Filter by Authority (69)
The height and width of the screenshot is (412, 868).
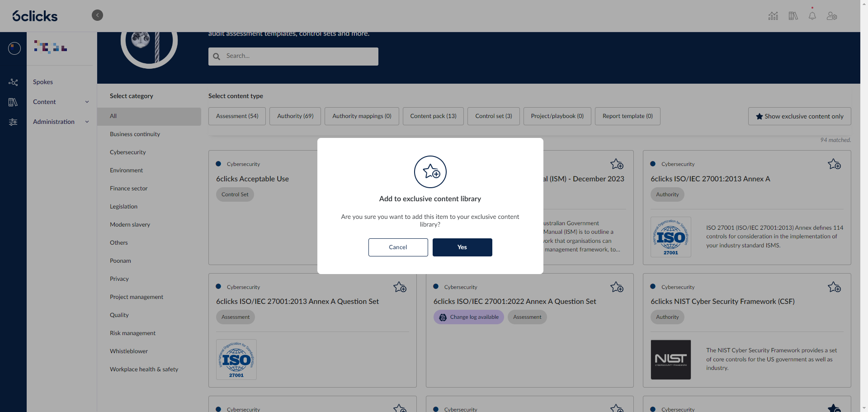point(295,116)
